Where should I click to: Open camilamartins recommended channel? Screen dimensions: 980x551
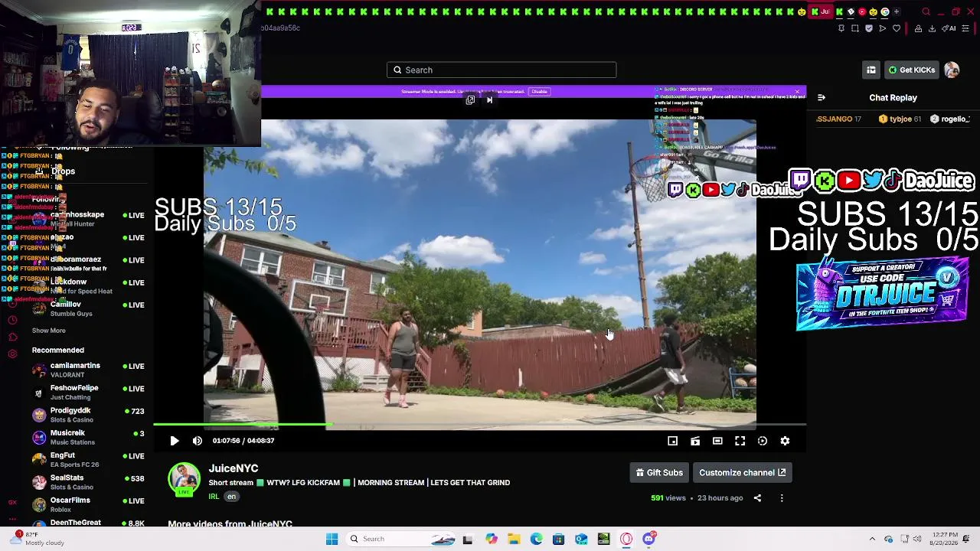tap(88, 370)
